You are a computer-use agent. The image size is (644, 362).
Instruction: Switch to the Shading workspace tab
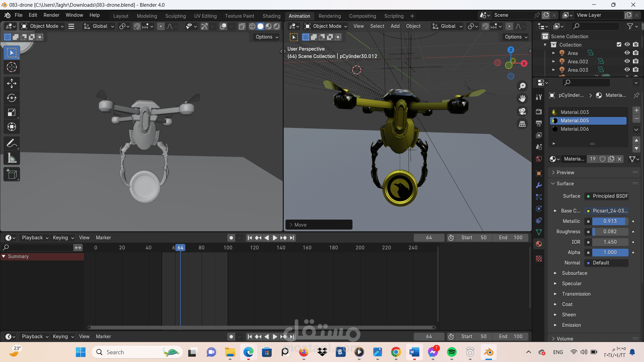[x=271, y=16]
